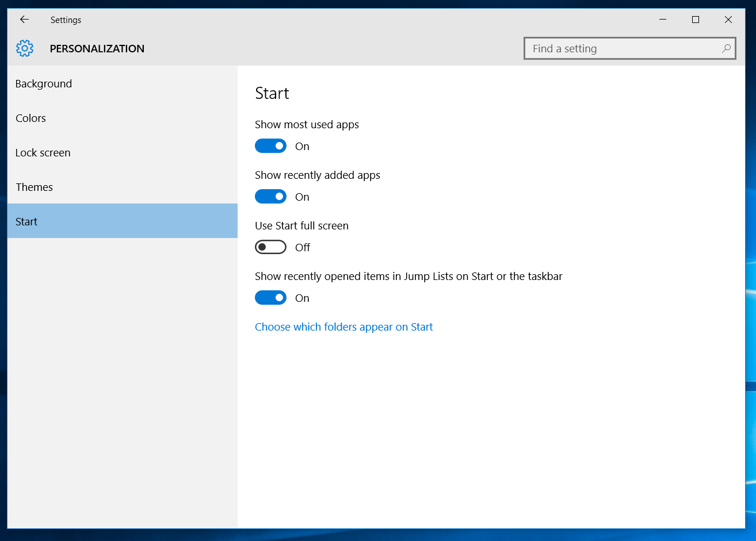Image resolution: width=756 pixels, height=541 pixels.
Task: Enable Use Start full screen
Action: coord(270,247)
